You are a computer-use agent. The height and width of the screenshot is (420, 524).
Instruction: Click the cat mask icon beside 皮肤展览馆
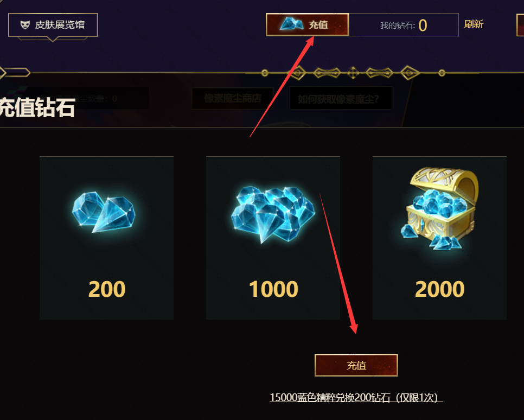[25, 25]
